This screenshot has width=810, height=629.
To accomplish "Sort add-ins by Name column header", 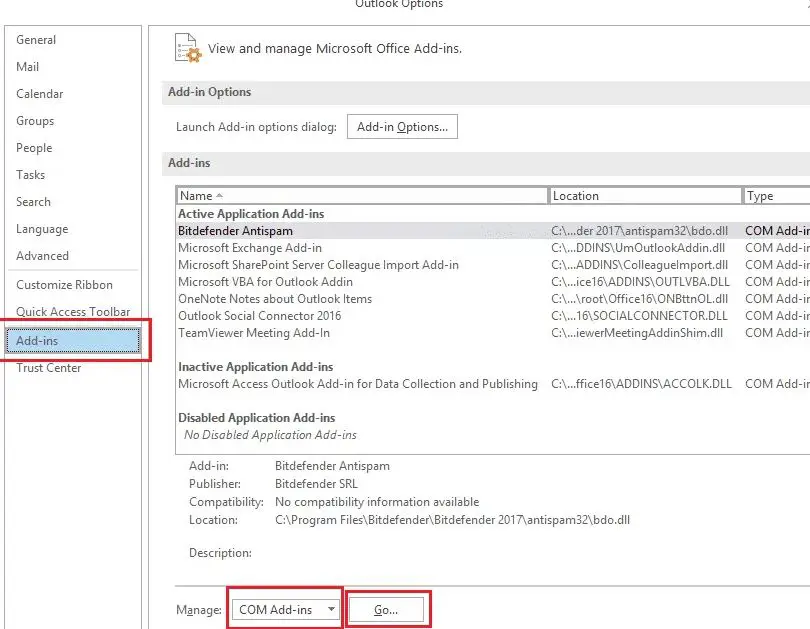I will tap(362, 196).
